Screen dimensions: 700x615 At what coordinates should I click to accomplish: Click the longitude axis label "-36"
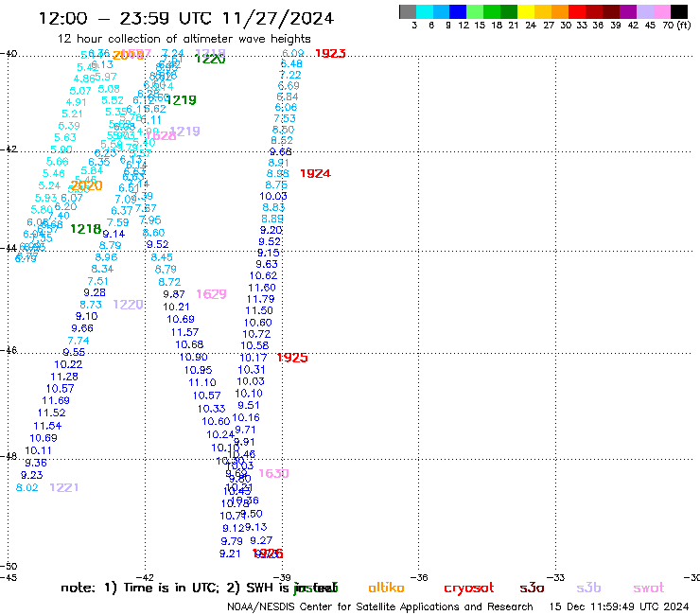click(419, 577)
